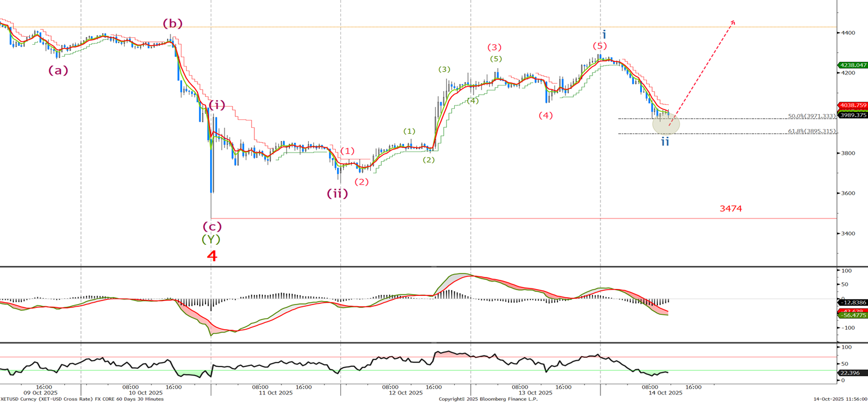Click the large red 4 wave label
Viewport: 868px width, 402px height.
click(212, 256)
